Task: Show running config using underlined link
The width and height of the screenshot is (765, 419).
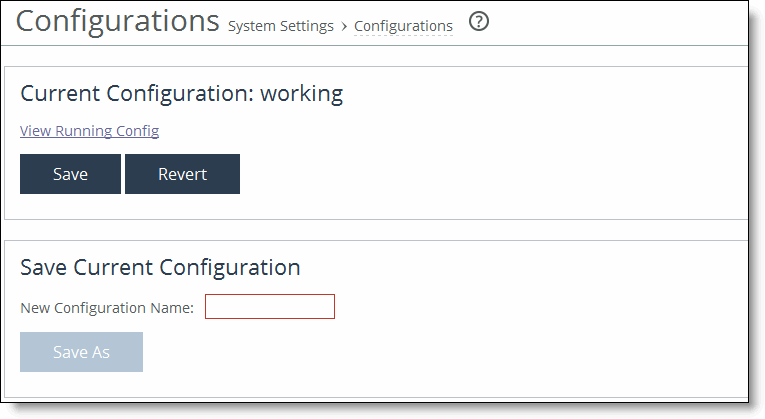Action: pyautogui.click(x=89, y=131)
